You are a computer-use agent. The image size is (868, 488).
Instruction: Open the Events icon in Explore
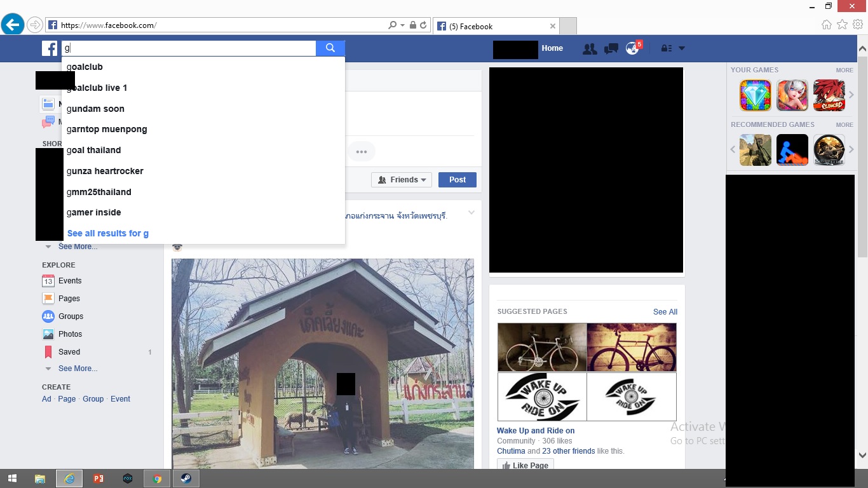[48, 281]
